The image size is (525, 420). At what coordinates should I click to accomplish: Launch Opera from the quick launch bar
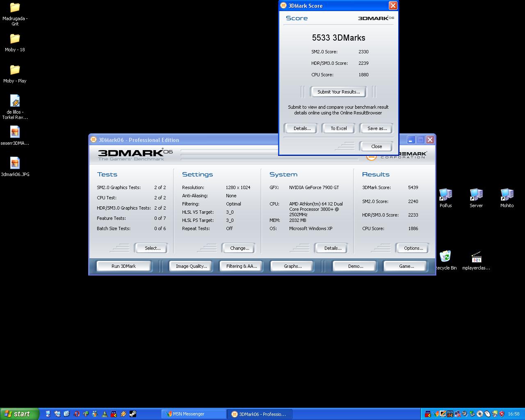(x=77, y=414)
